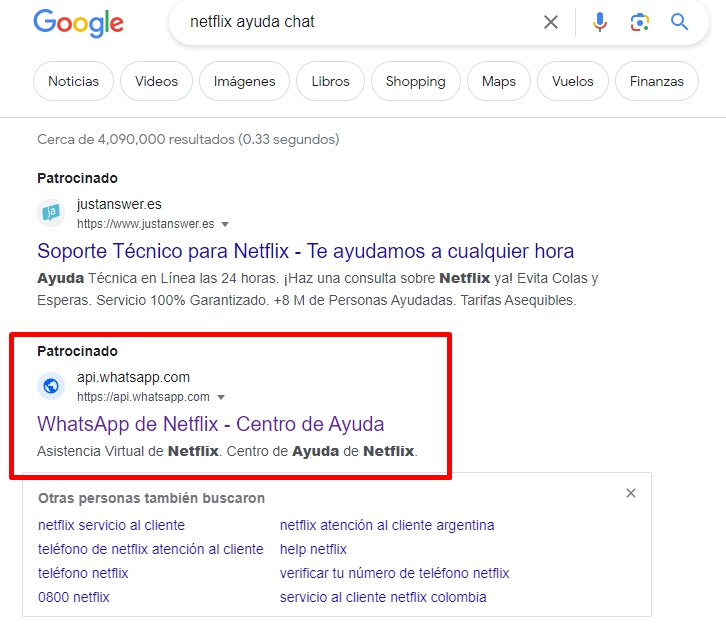
Task: Clear the search box with the X icon
Action: pos(551,22)
